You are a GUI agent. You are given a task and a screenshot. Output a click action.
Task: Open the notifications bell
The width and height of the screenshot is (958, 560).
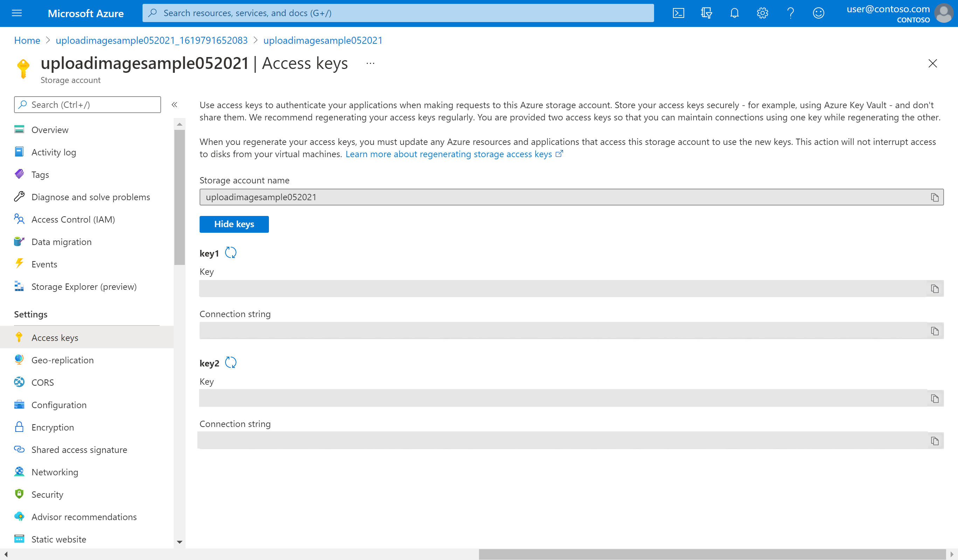[735, 13]
